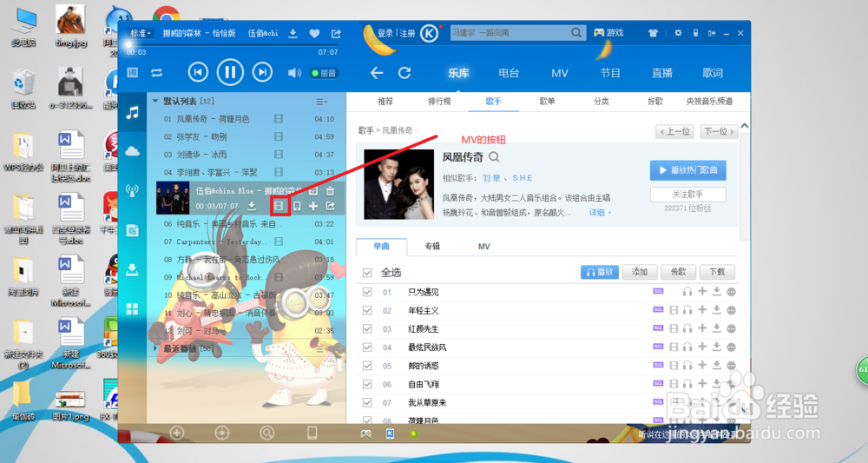Uncheck the song 我从草原来 checkbox
868x463 pixels.
click(x=367, y=403)
